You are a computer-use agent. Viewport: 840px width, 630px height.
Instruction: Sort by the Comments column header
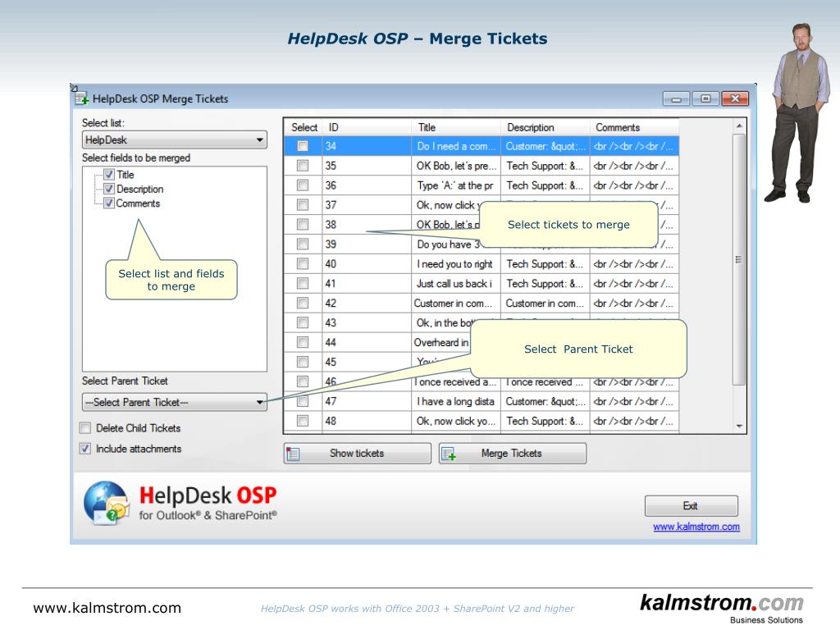[634, 127]
